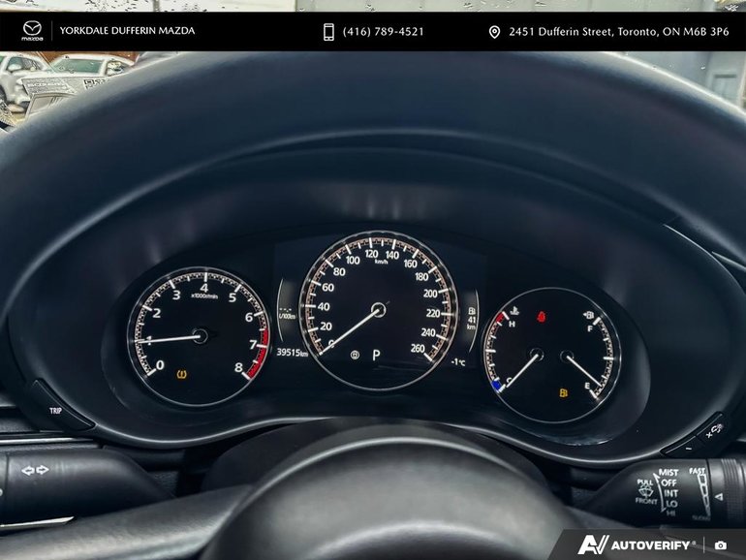Image resolution: width=746 pixels, height=560 pixels.
Task: Open the 2451 Dufferin Street address link
Action: [x=618, y=32]
